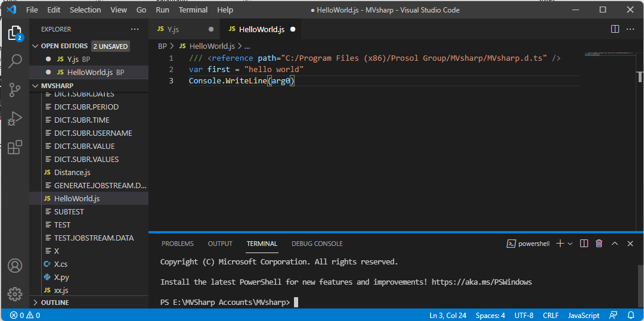Click the unsaved dot on Y.js tab
This screenshot has width=644, height=321.
click(x=211, y=30)
